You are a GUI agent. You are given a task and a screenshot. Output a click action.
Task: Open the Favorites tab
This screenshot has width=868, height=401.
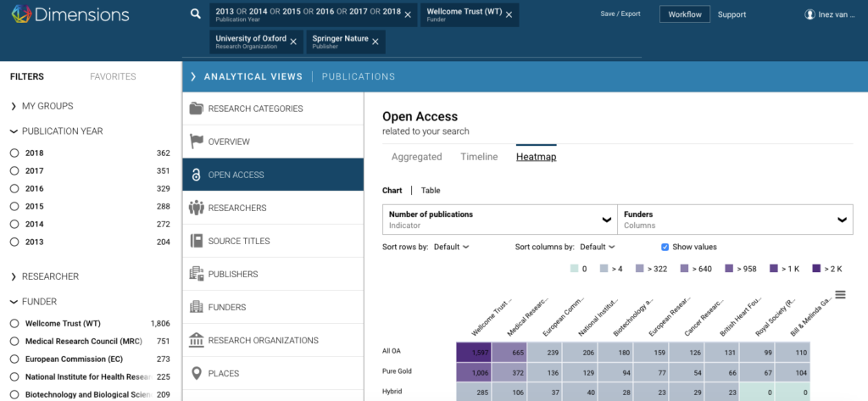click(x=113, y=76)
